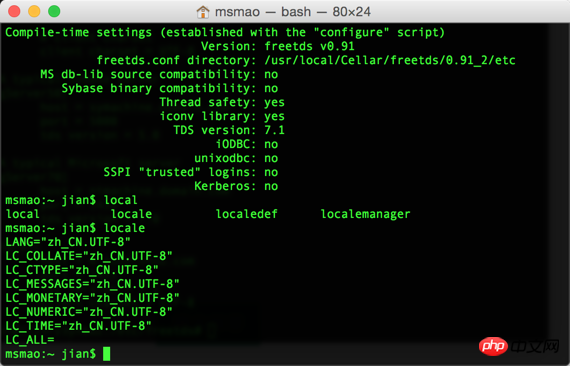Click the freetds.conf directory path text
Image resolution: width=570 pixels, height=366 pixels.
(390, 60)
